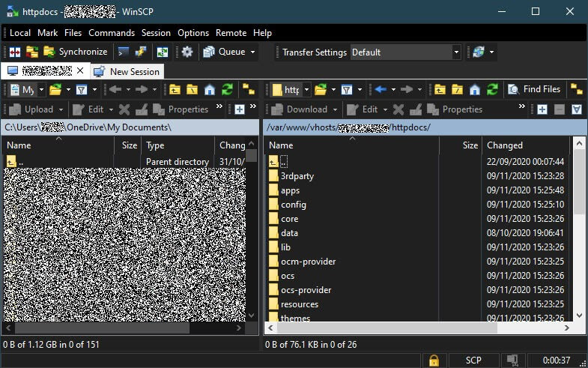Go to local home directory icon

[x=210, y=90]
